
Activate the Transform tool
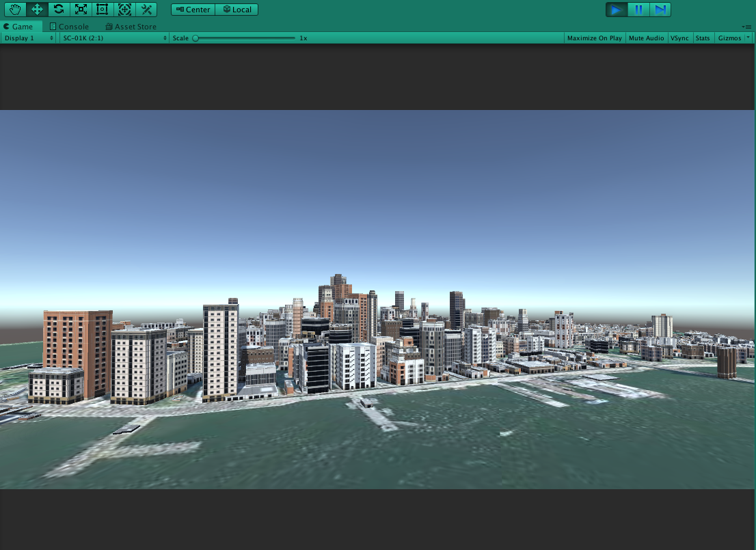pos(124,9)
